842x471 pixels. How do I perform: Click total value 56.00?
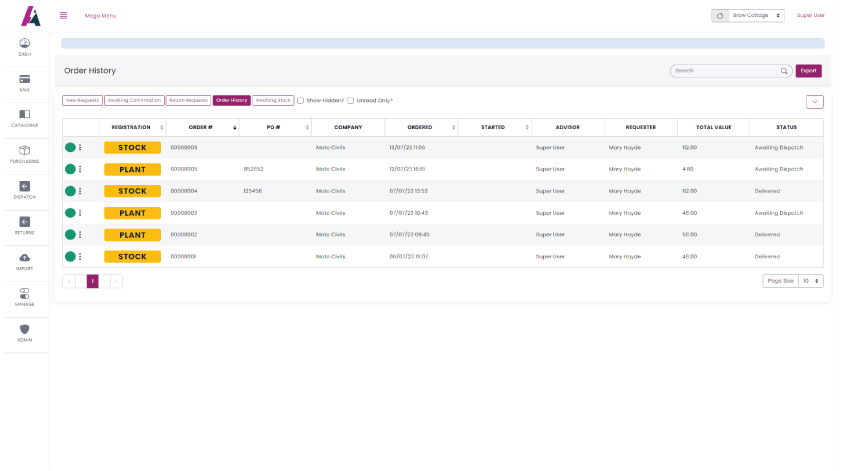(x=689, y=235)
